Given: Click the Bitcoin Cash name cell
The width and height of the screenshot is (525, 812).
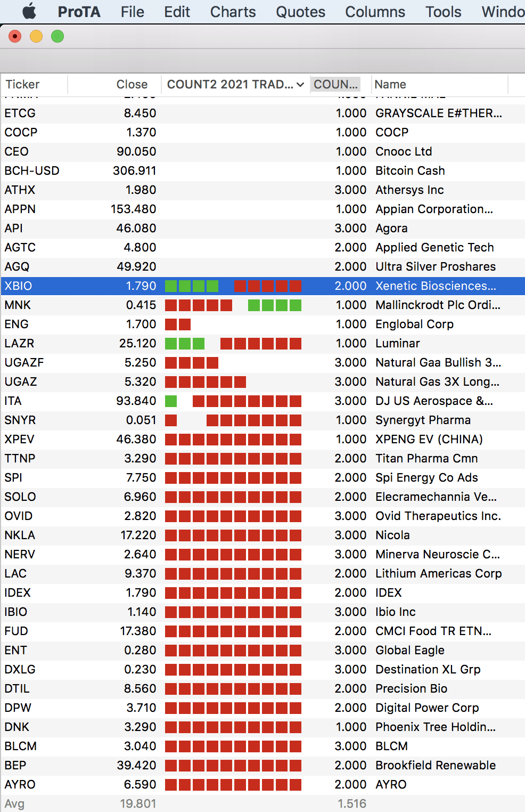Looking at the screenshot, I should [x=410, y=170].
